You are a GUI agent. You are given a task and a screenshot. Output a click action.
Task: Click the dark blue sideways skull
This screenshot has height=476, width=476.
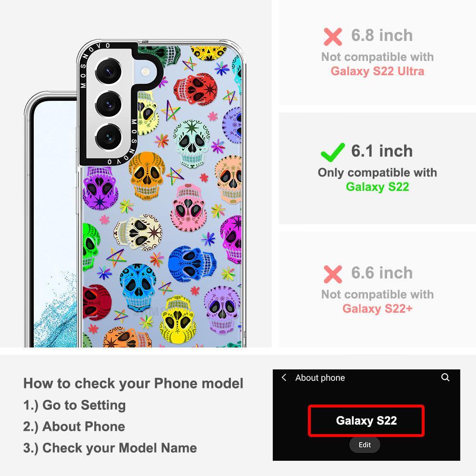pos(192,264)
